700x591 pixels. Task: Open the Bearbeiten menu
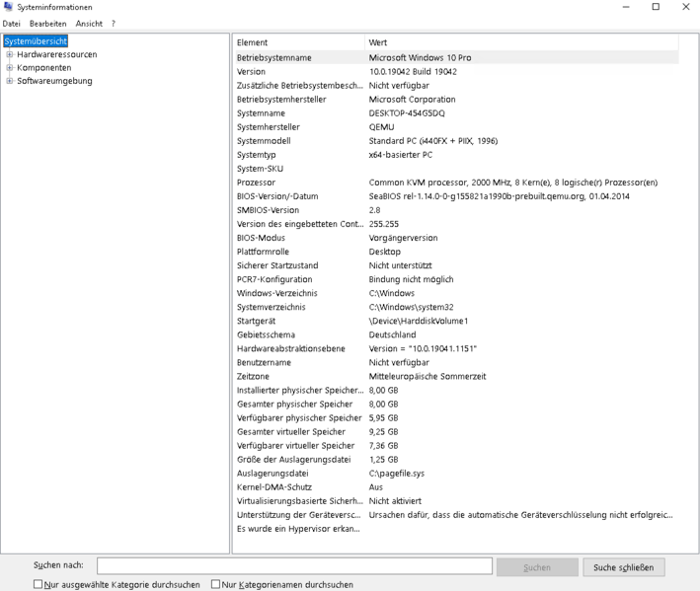(x=47, y=23)
